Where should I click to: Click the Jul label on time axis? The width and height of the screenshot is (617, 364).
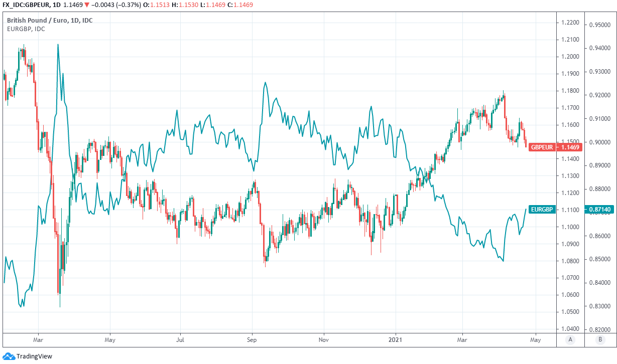coord(180,339)
